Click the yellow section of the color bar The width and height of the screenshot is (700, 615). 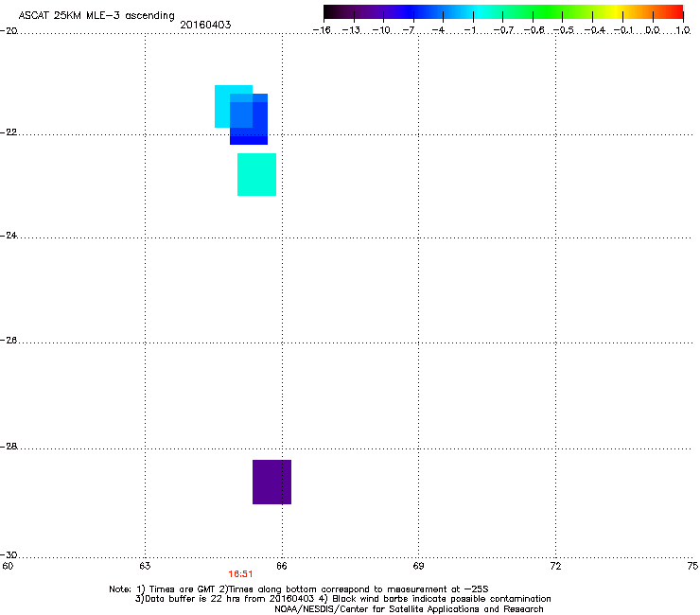(616, 12)
